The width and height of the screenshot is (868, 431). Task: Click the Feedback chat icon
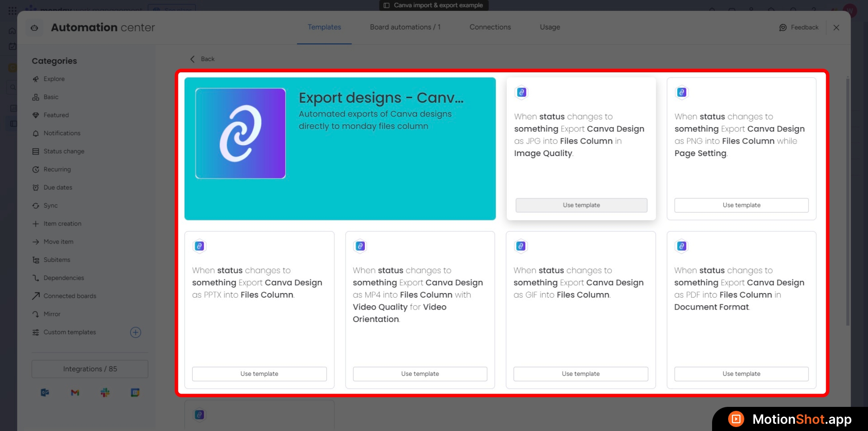coord(783,27)
